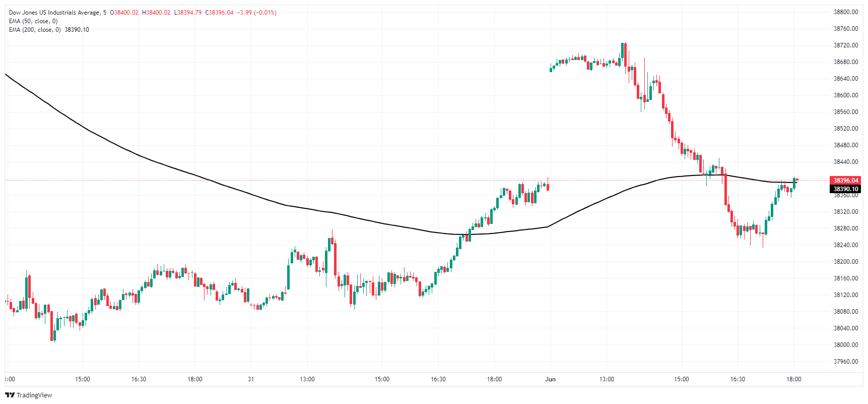
Task: Click the 38600.00 price axis label
Action: point(845,95)
